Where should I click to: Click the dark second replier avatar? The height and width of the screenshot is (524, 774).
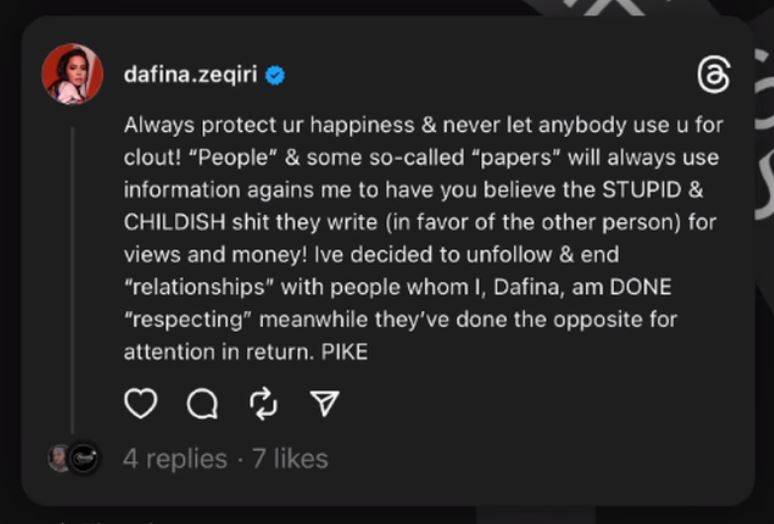pos(83,459)
